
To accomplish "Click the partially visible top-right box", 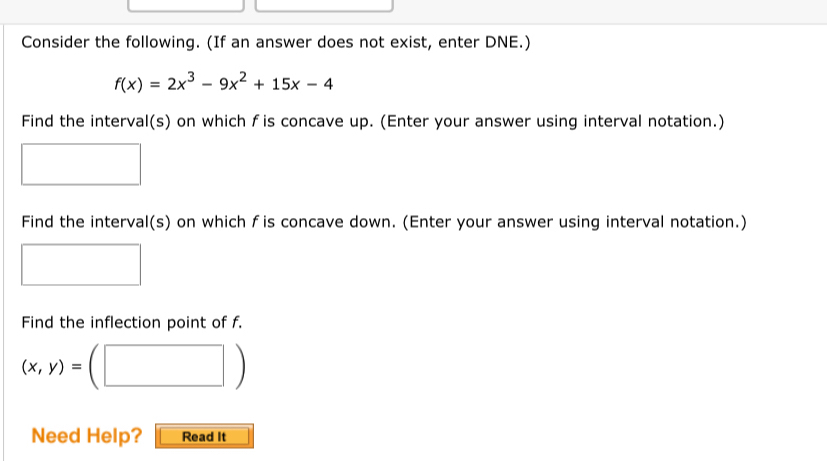I will point(324,5).
